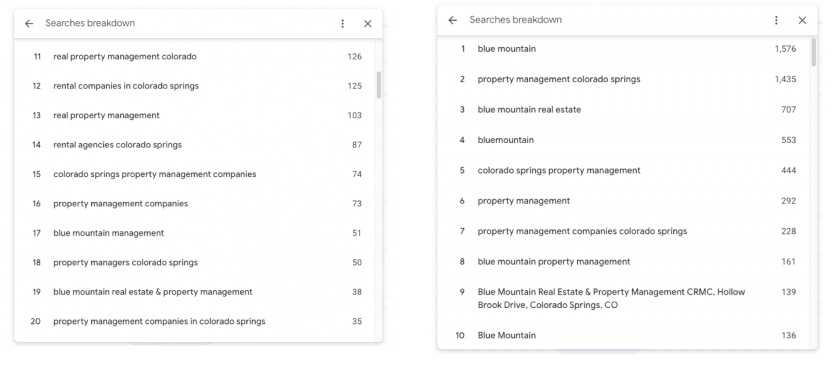This screenshot has width=836, height=366.
Task: Open the left panel's three-dot menu
Action: point(342,23)
